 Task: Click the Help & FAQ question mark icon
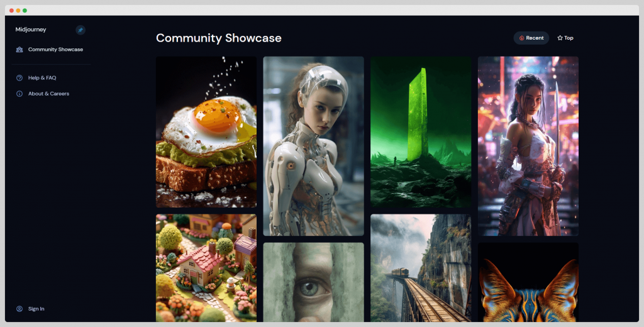point(19,78)
